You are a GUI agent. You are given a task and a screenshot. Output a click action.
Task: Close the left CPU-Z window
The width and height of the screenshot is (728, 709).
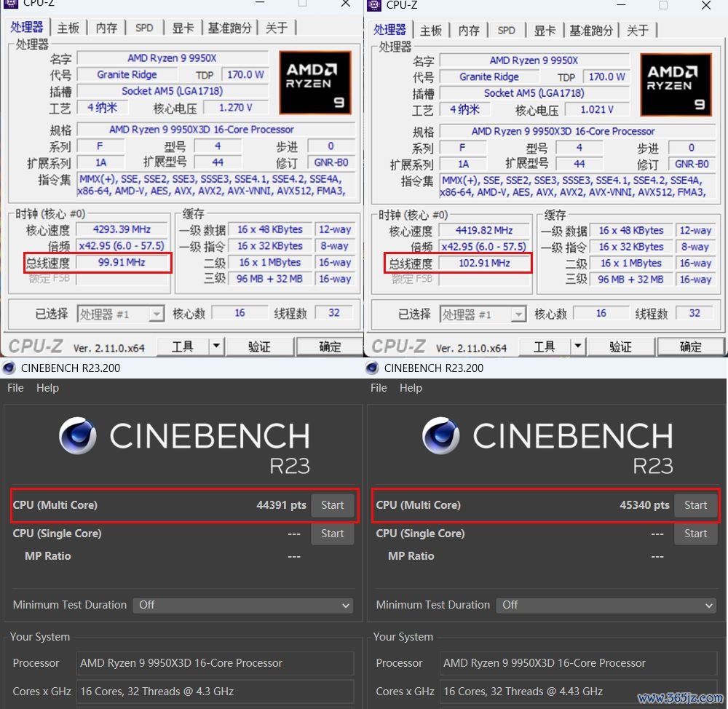[345, 4]
